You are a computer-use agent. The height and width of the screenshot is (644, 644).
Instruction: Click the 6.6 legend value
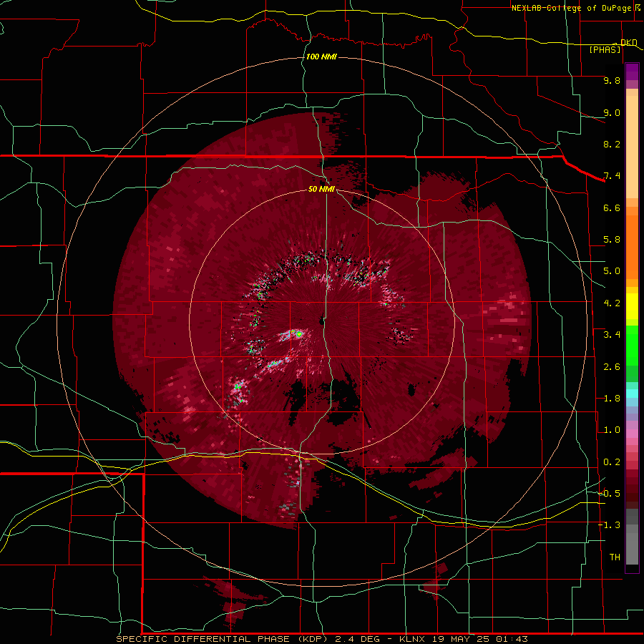pos(612,208)
